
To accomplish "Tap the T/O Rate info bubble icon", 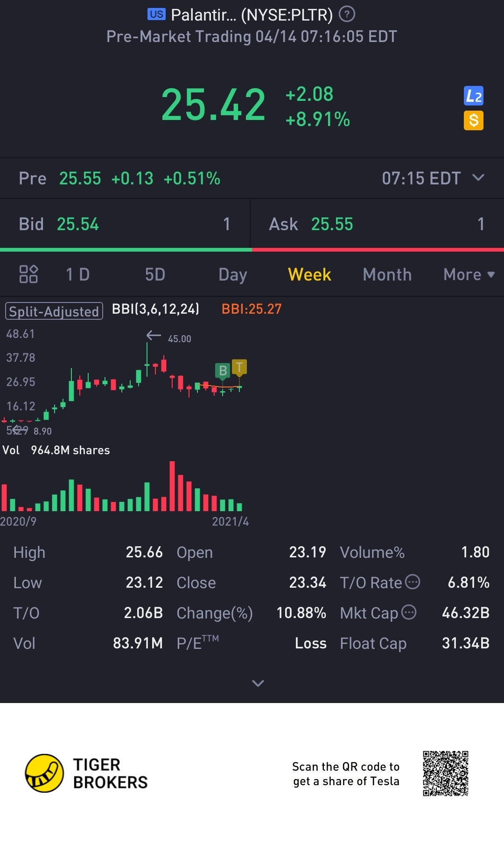I will [x=413, y=582].
